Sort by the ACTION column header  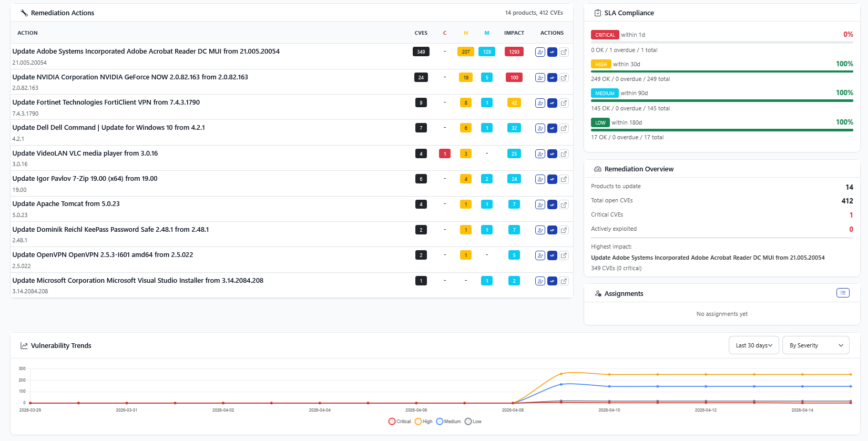pyautogui.click(x=27, y=33)
